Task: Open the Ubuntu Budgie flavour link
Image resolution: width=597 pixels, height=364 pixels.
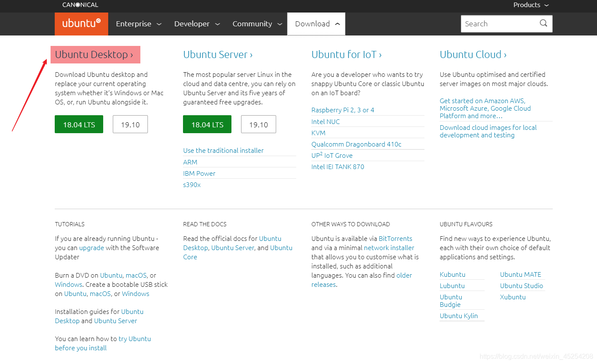Action: click(x=451, y=301)
